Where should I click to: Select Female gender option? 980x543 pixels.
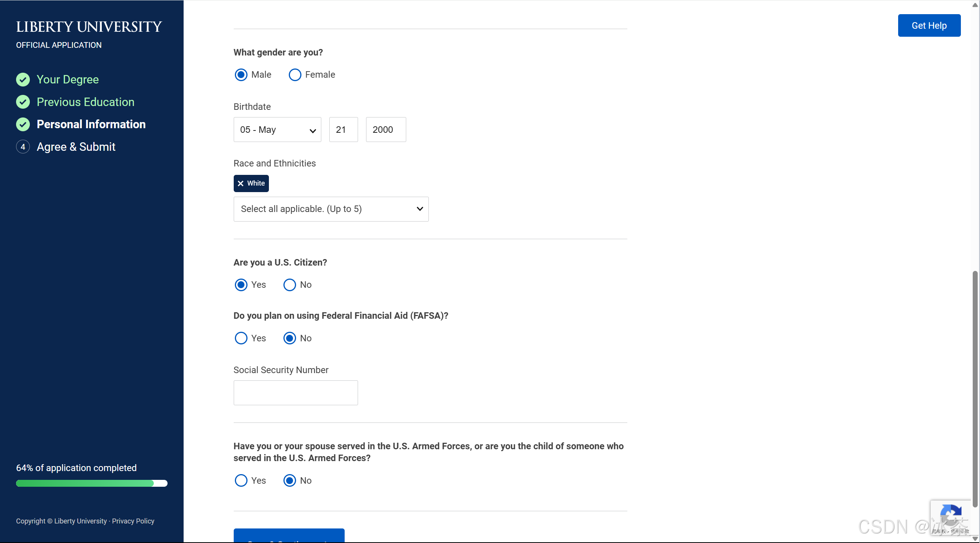tap(295, 75)
